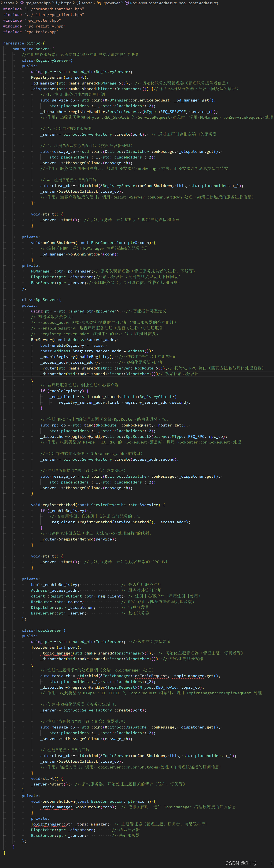274x868 pixels.
Task: Click the 'if (_enableRegistry) {' line
Action: click(x=65, y=511)
